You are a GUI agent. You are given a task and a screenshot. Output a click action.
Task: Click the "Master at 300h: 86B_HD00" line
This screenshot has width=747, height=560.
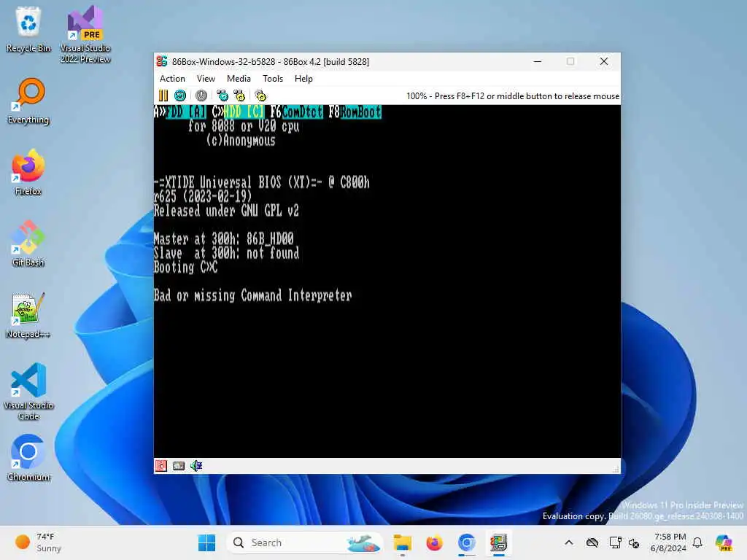[x=223, y=239]
